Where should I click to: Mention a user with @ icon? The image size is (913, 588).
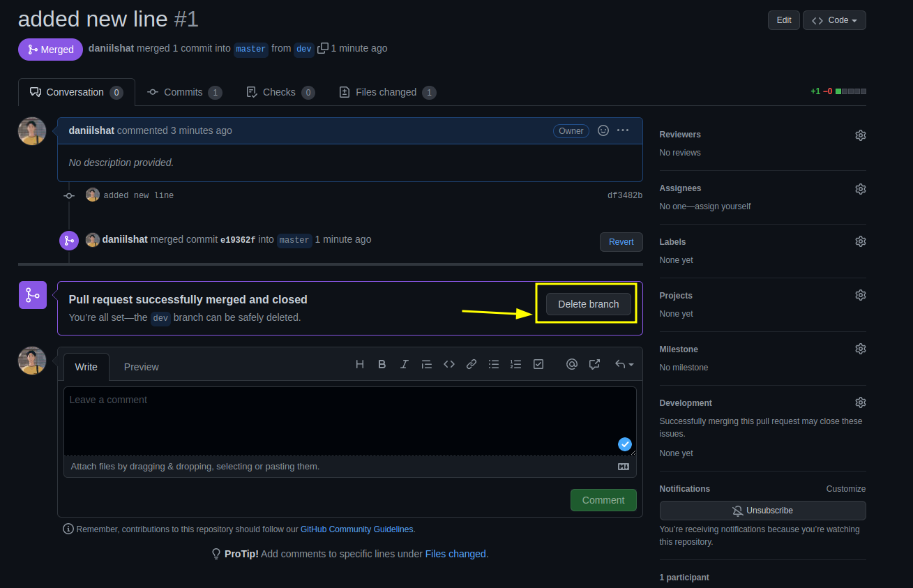click(572, 364)
